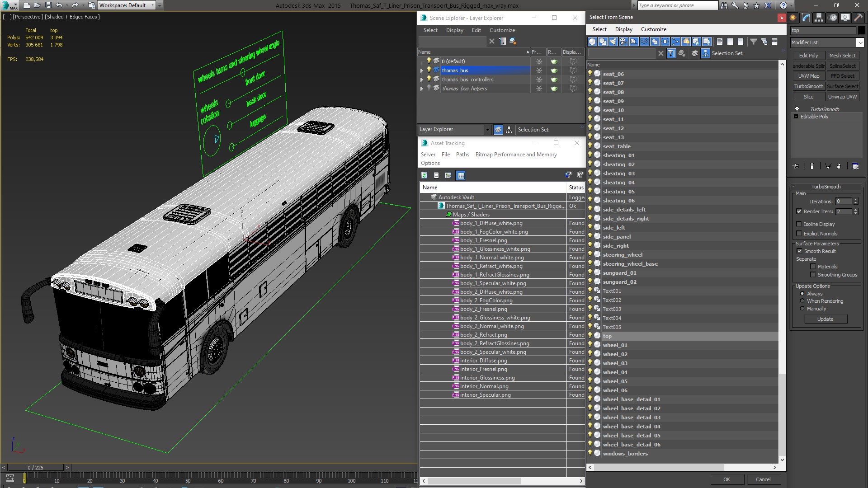Screen dimensions: 868x488
Task: Toggle Display Lights filter in Select From Scene
Action: [613, 42]
